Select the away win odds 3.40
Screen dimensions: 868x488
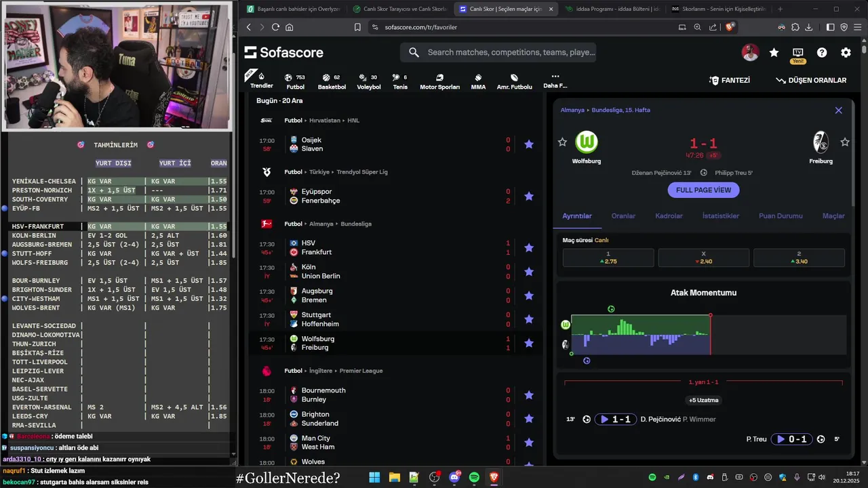click(799, 258)
